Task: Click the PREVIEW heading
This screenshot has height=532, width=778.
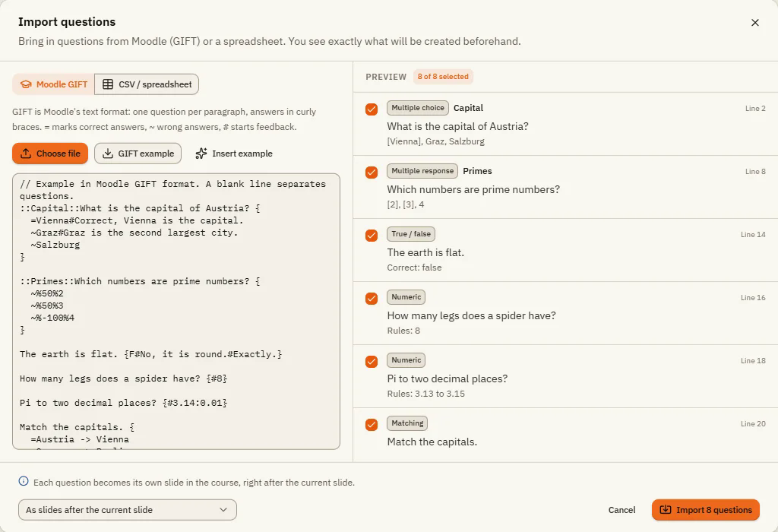Action: (386, 77)
